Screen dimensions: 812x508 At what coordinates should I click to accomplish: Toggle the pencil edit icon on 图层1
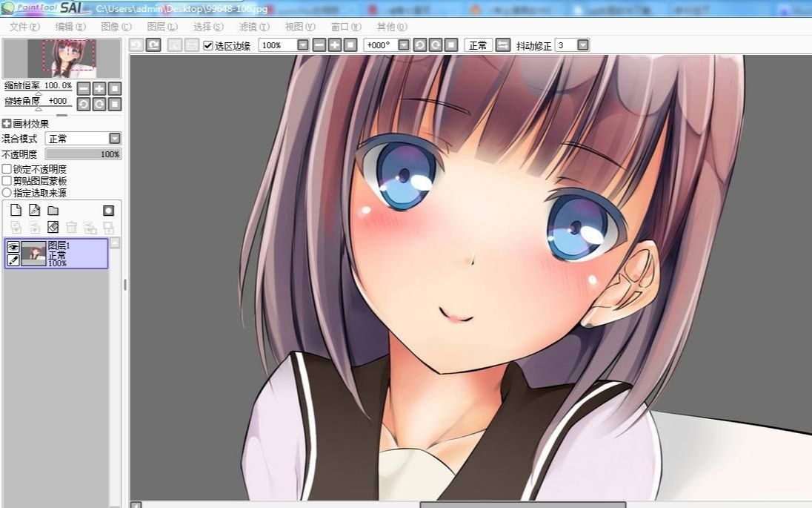click(13, 260)
